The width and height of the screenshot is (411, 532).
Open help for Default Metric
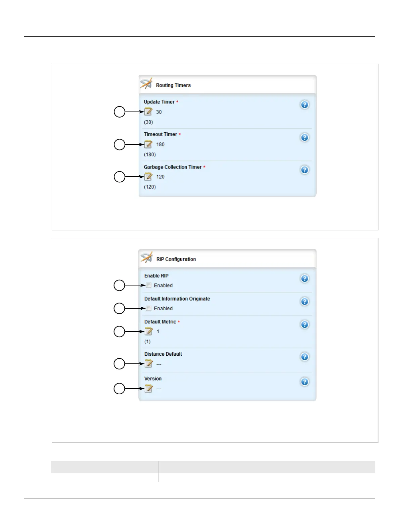[x=305, y=324]
